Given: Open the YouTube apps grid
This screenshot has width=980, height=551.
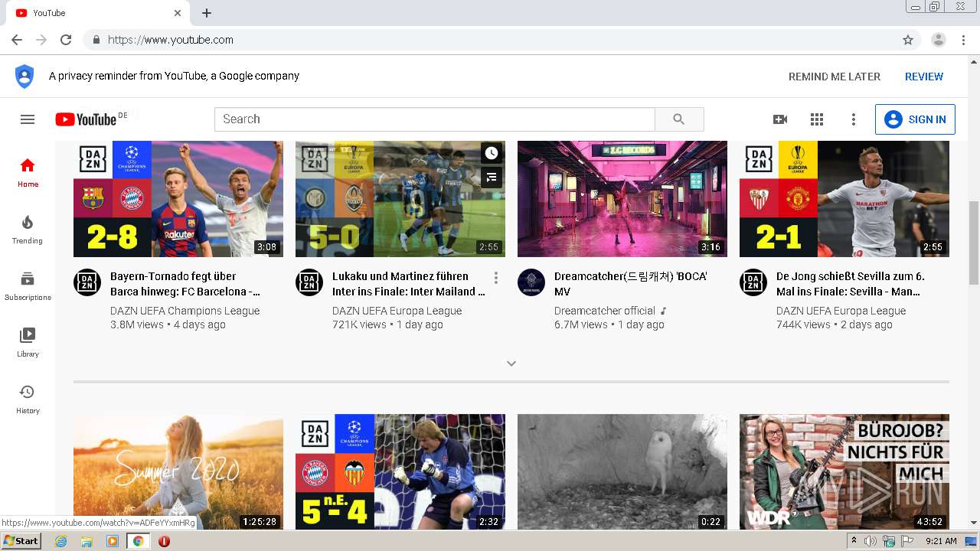Looking at the screenshot, I should coord(817,119).
